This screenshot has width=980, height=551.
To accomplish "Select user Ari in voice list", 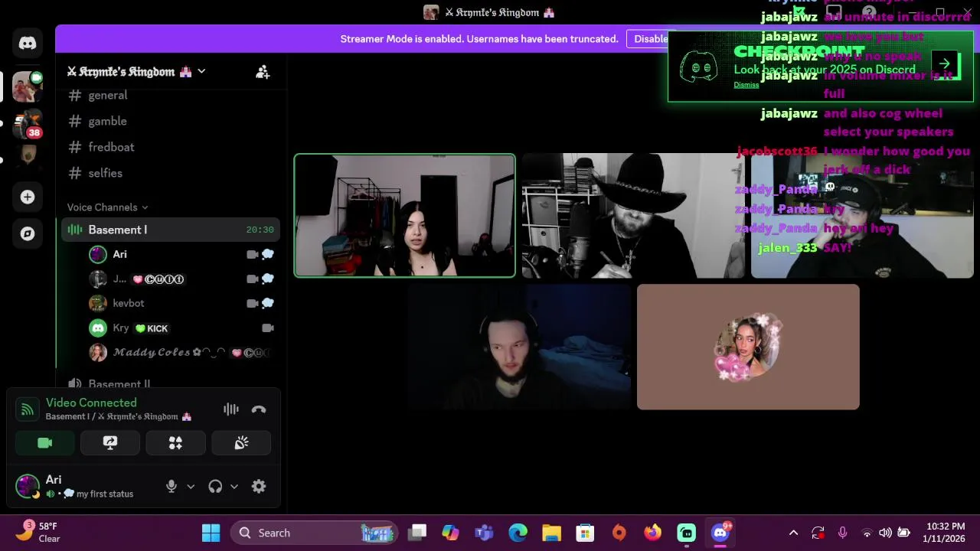I will tap(182, 254).
